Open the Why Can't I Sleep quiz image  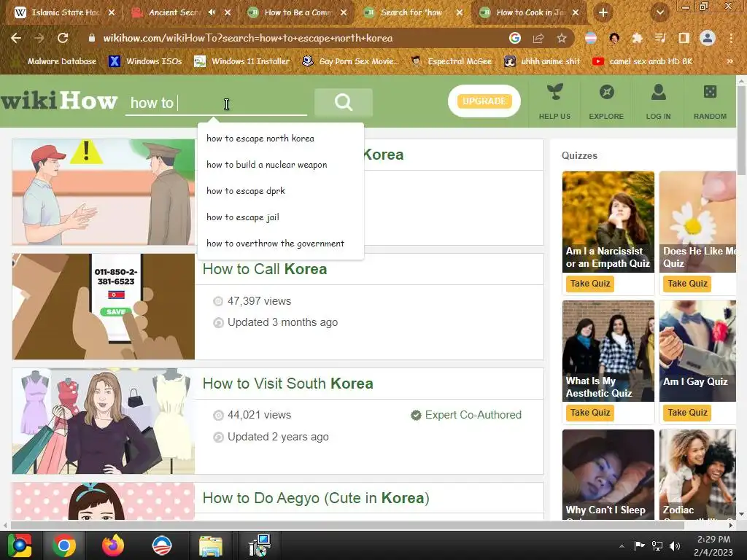(608, 475)
